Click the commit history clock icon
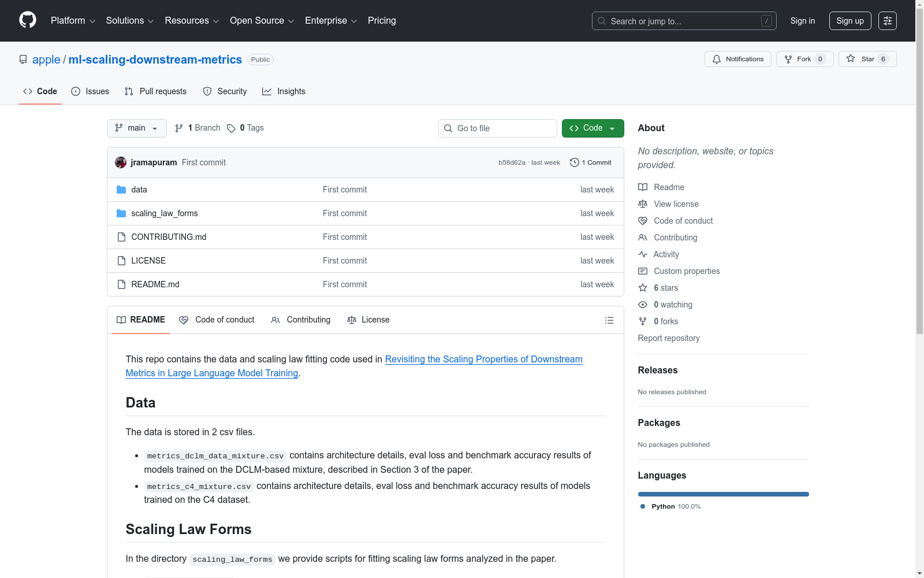The height and width of the screenshot is (578, 924). [x=575, y=162]
